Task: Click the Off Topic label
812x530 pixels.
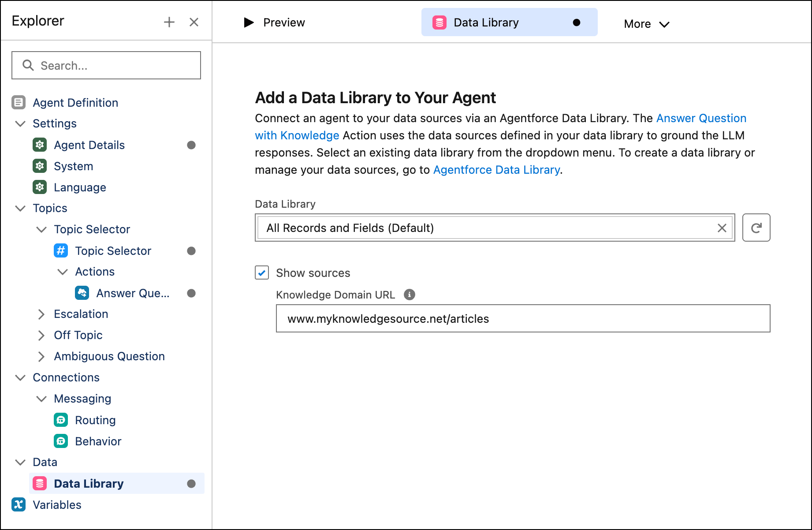Action: tap(78, 335)
